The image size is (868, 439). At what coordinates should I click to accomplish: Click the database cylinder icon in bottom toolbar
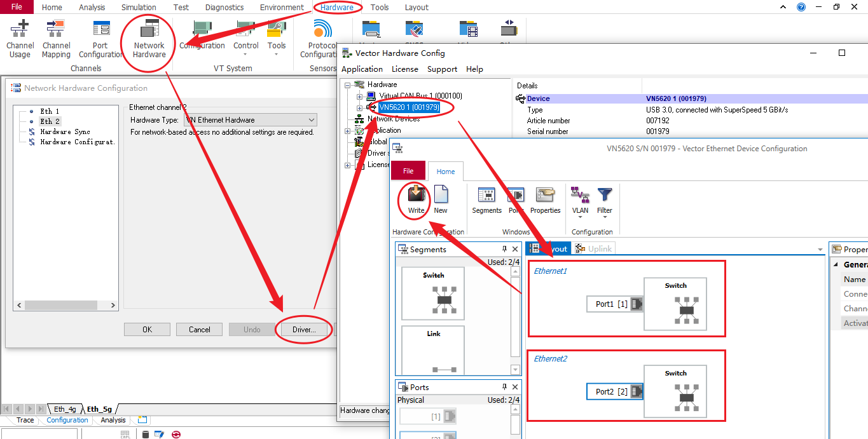pyautogui.click(x=146, y=435)
